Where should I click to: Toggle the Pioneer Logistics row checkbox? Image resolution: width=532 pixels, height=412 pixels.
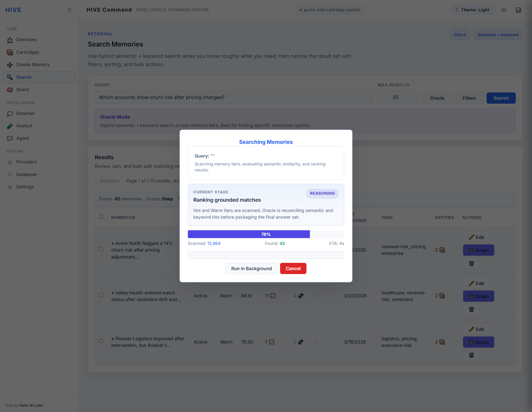point(101,341)
